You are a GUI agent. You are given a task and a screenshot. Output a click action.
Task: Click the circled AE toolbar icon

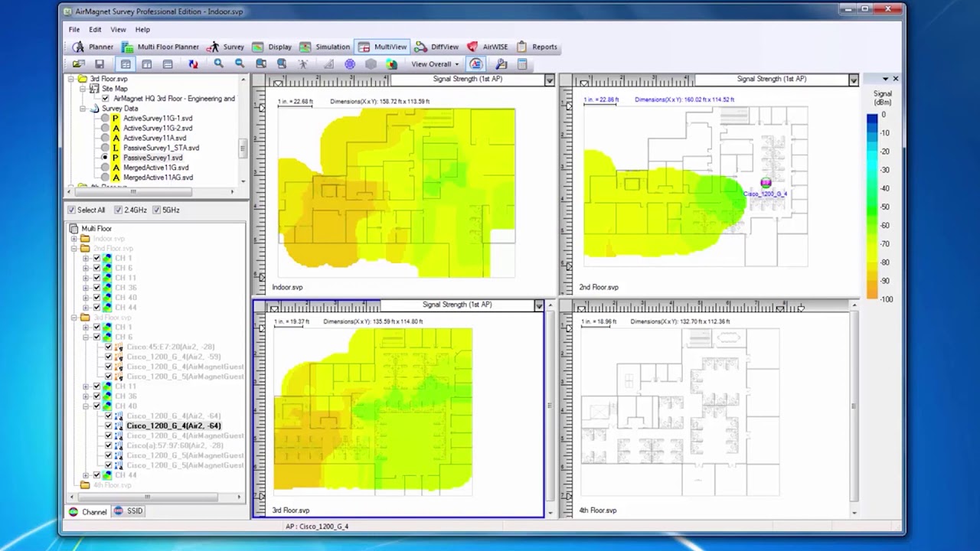476,64
